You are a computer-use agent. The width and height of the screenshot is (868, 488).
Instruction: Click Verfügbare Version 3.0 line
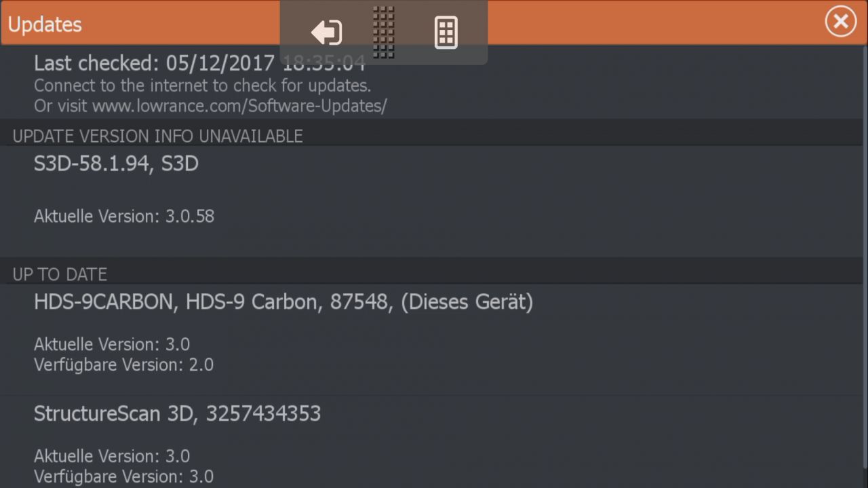123,476
